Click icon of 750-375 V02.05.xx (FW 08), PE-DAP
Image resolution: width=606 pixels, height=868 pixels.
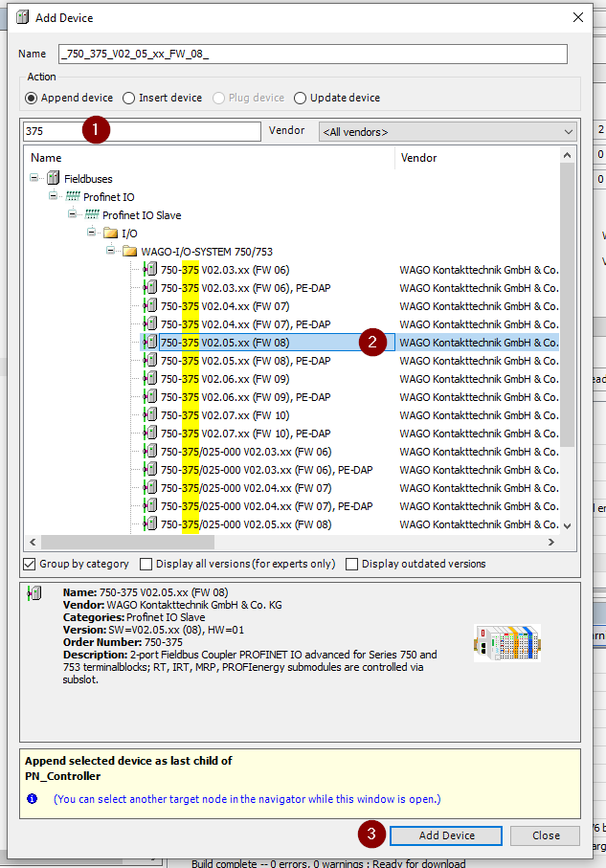(x=150, y=361)
